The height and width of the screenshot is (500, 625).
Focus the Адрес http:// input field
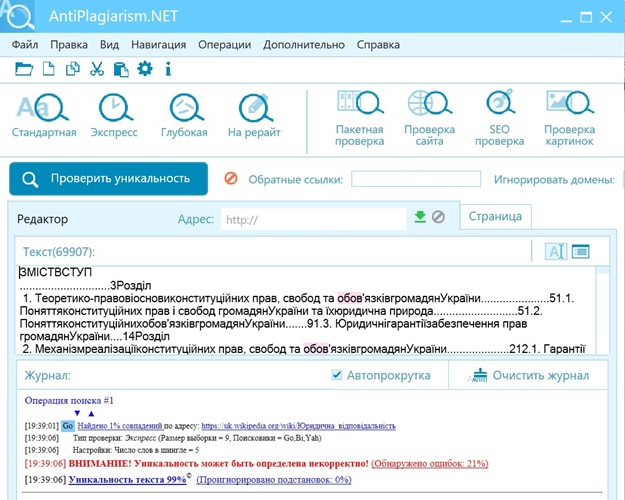pos(314,220)
